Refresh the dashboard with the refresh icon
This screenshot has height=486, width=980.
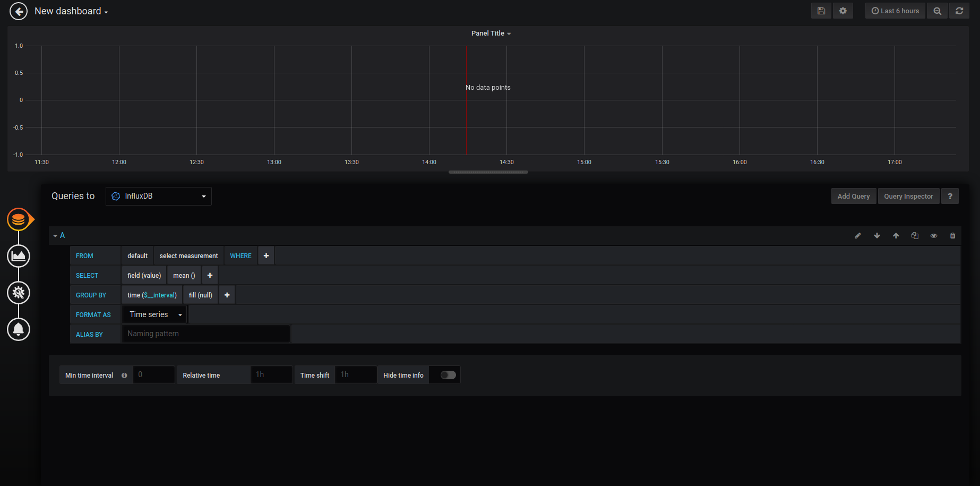[x=959, y=11]
